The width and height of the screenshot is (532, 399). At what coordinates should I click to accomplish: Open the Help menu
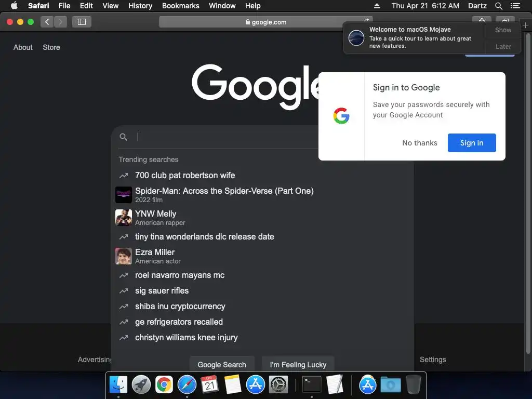click(x=253, y=6)
